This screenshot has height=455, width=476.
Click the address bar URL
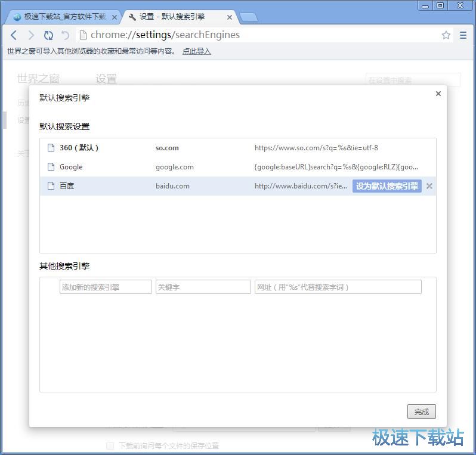pyautogui.click(x=165, y=35)
